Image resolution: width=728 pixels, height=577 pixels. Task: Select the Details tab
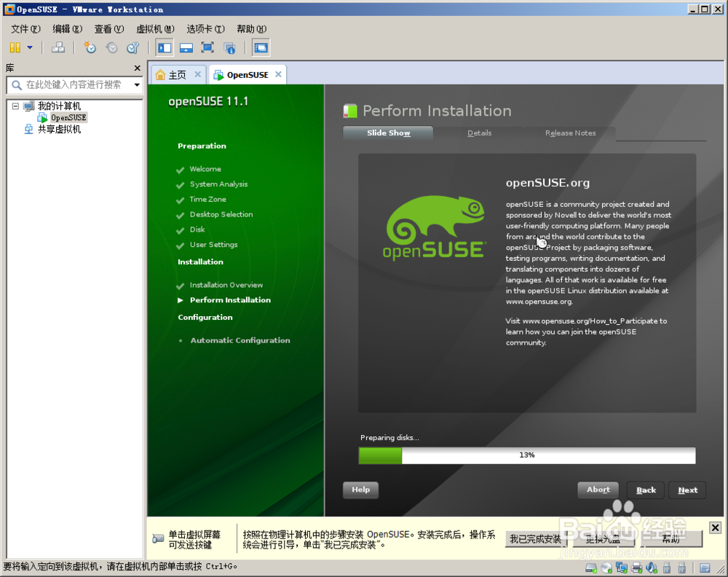(479, 133)
